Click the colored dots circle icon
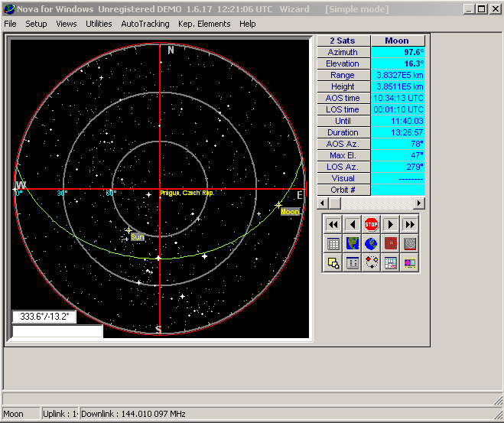The height and width of the screenshot is (423, 504). pyautogui.click(x=372, y=263)
